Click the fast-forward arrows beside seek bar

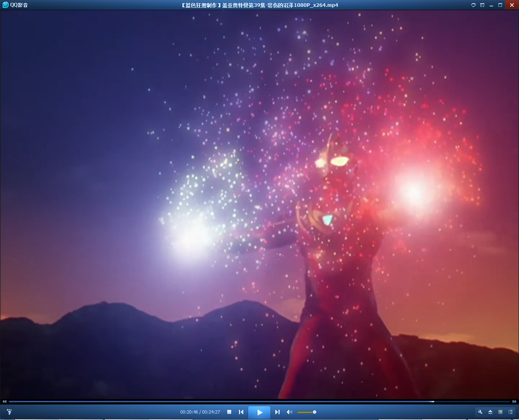tap(514, 401)
